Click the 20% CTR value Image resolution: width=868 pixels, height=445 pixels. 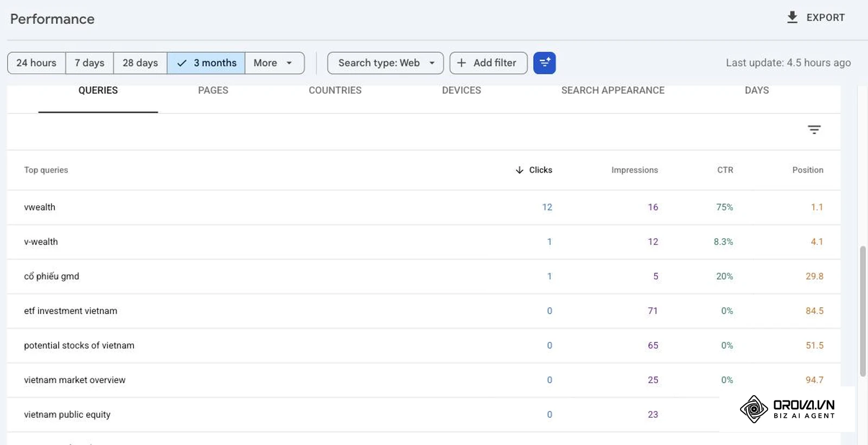click(x=724, y=276)
